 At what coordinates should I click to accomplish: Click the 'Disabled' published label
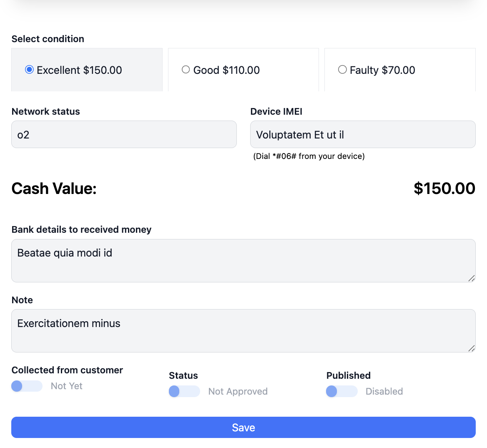pos(384,391)
